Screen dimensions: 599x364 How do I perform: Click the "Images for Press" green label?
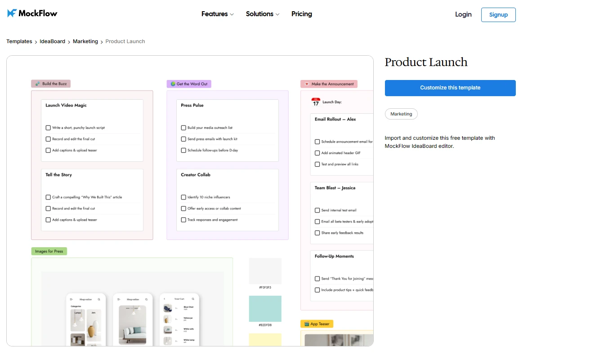click(49, 251)
